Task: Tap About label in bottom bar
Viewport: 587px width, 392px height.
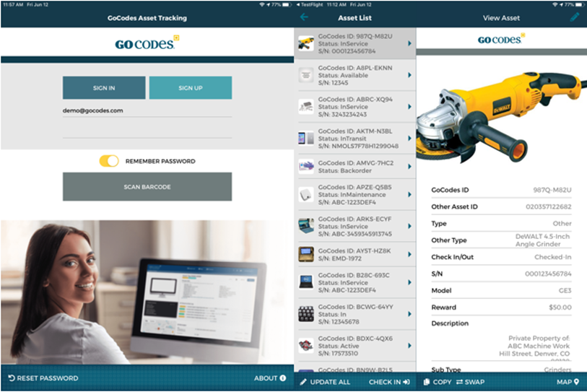Action: 266,378
